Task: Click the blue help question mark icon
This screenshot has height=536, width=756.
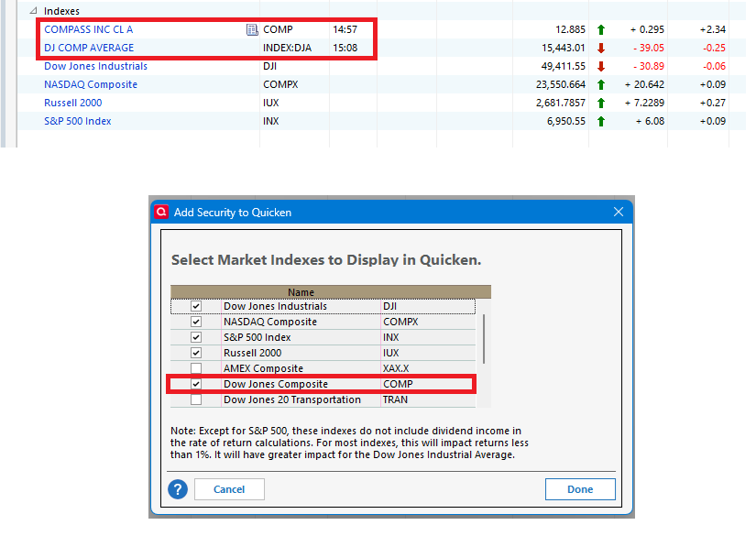Action: tap(178, 489)
